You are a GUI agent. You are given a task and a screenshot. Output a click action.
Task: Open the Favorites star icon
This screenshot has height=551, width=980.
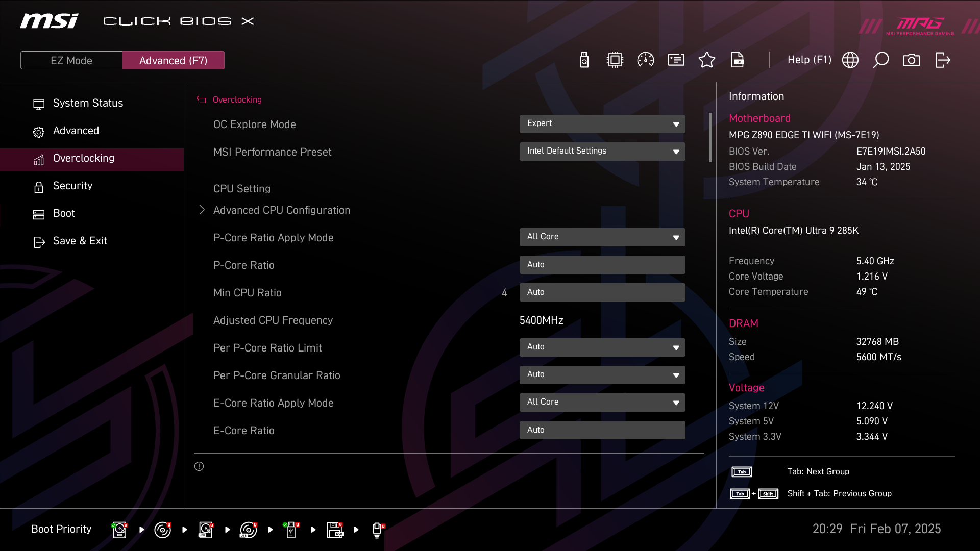(707, 60)
